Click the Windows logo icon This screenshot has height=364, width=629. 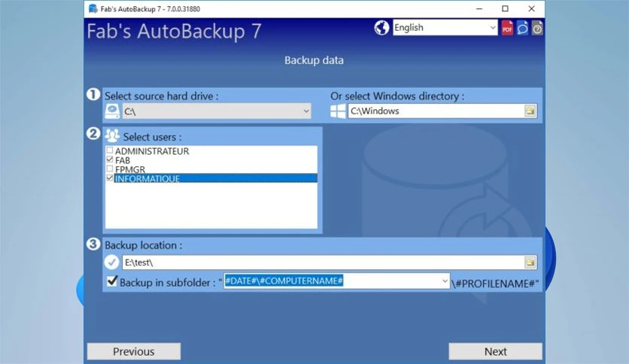coord(338,111)
